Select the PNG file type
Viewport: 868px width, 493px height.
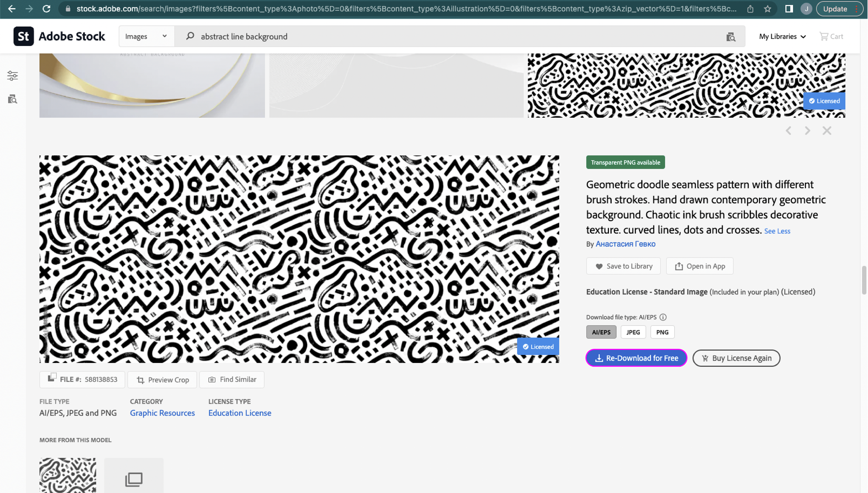tap(662, 332)
